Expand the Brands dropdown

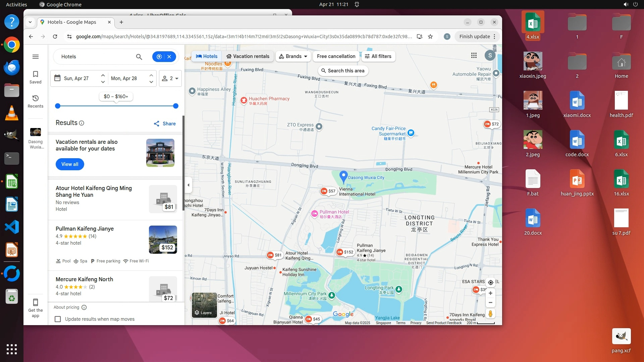(293, 56)
